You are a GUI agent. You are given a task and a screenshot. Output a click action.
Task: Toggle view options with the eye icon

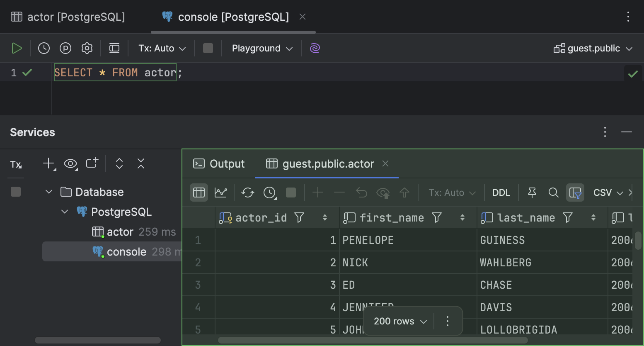[x=70, y=164]
